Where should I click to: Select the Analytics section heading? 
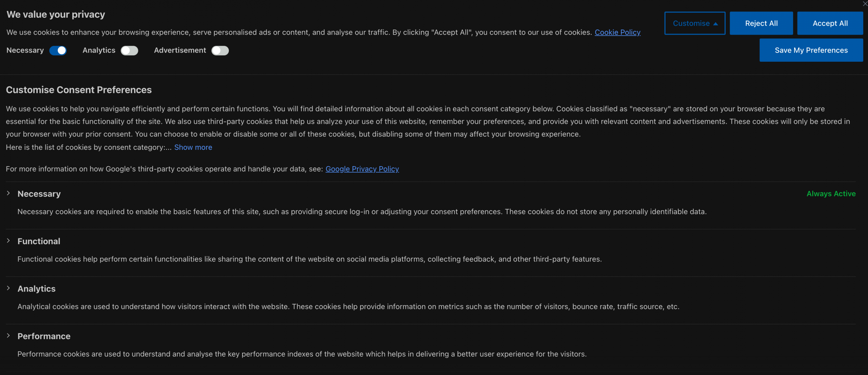click(x=37, y=289)
